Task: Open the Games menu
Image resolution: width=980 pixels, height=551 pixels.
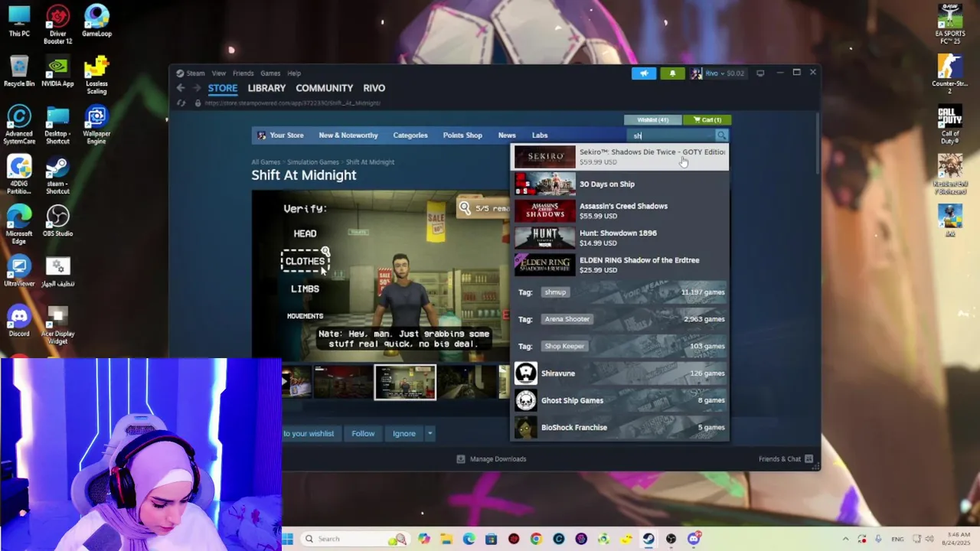Action: pyautogui.click(x=270, y=73)
